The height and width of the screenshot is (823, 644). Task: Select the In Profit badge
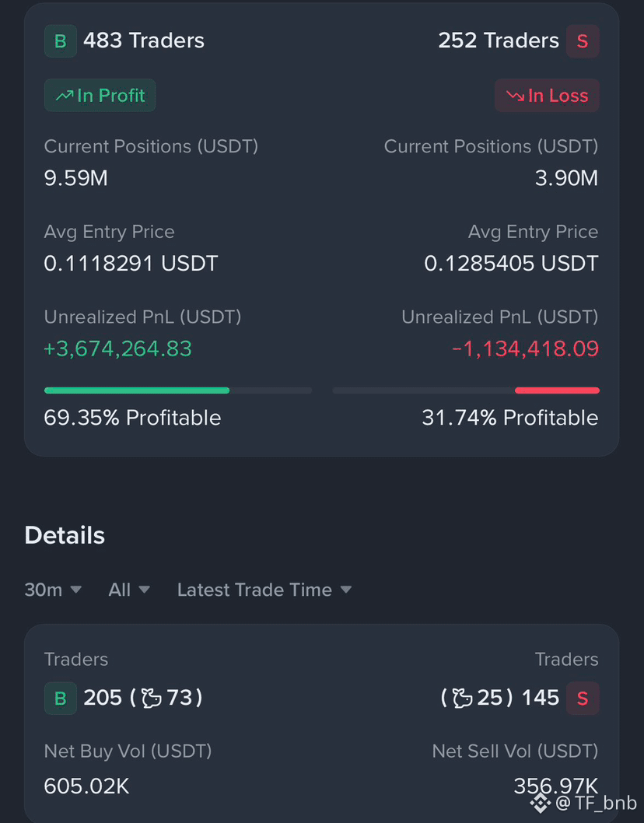point(100,95)
